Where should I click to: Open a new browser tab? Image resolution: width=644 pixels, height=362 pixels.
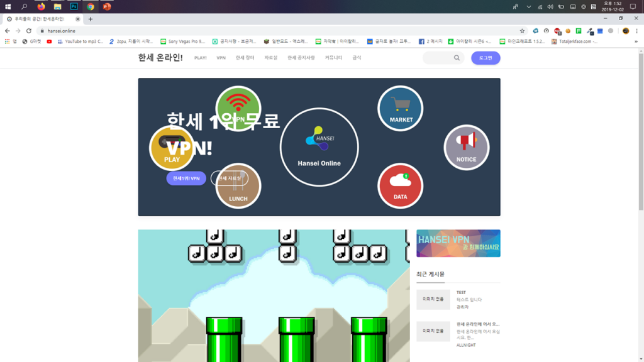91,19
